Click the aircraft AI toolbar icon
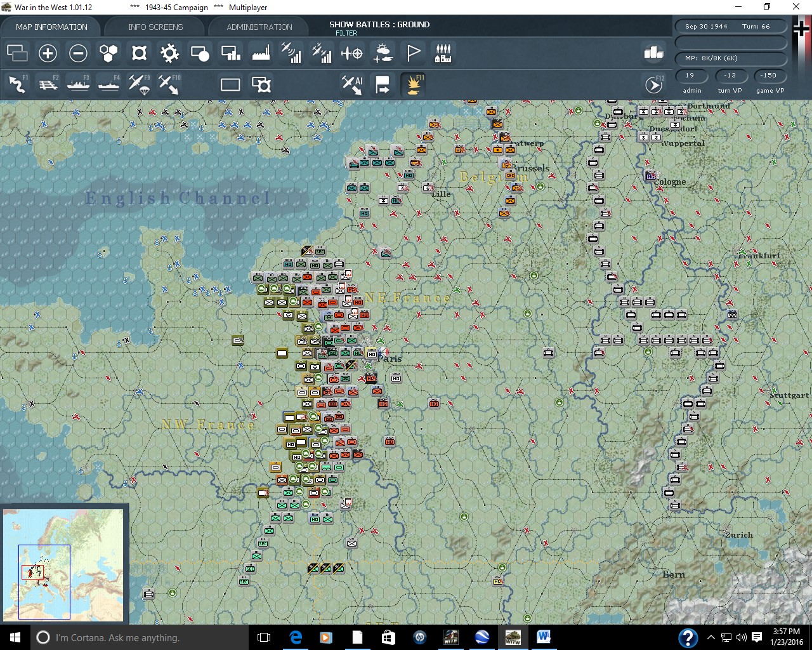Viewport: 812px width, 650px height. point(352,84)
